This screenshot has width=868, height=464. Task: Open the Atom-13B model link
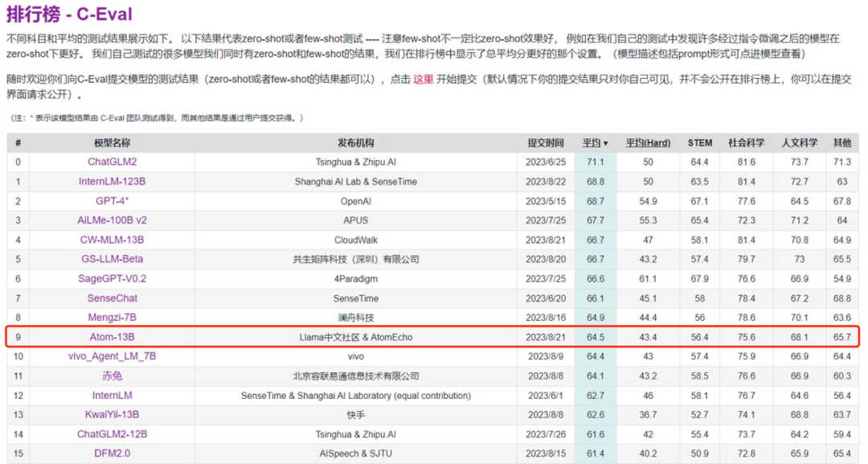tap(112, 337)
